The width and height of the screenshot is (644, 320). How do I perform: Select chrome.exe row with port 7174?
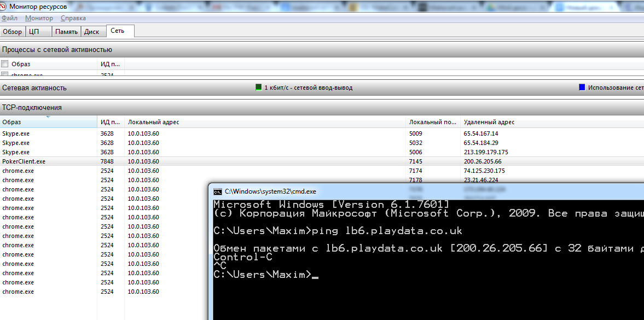click(x=322, y=171)
